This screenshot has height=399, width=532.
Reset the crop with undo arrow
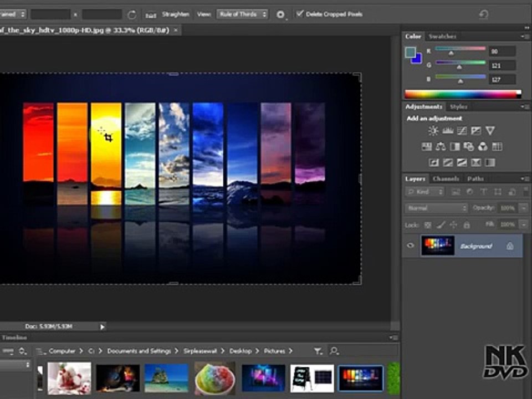coord(484,14)
